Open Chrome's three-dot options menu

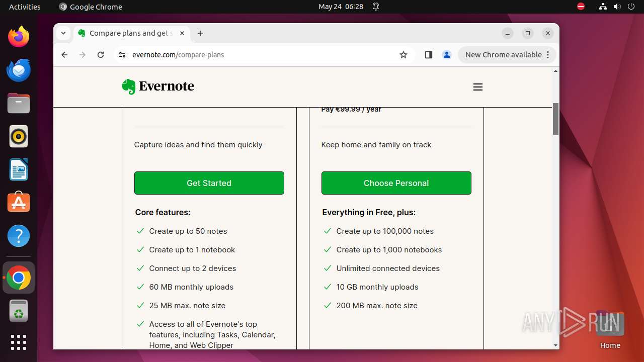pyautogui.click(x=548, y=55)
